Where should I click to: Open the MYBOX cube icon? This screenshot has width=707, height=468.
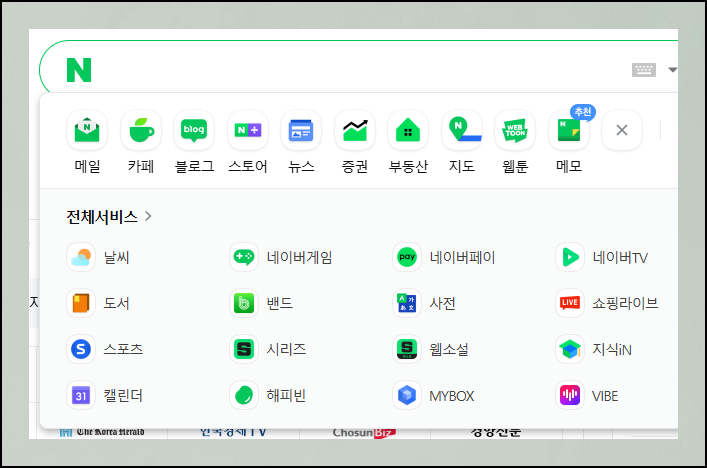click(x=407, y=395)
